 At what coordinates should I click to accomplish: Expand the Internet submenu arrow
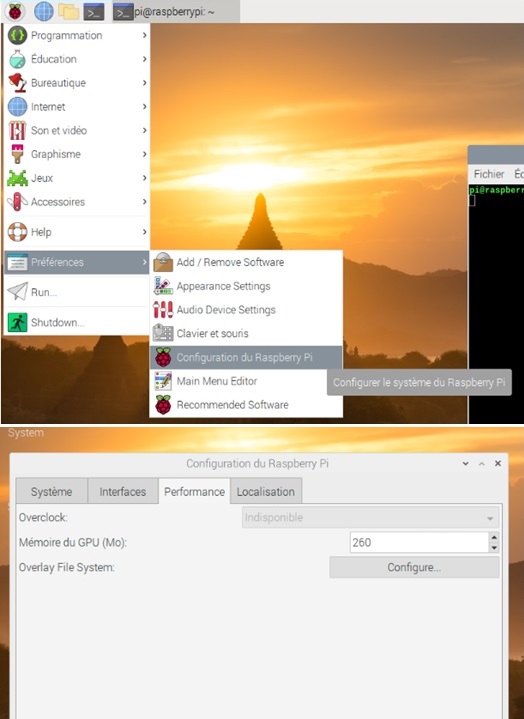pos(144,107)
